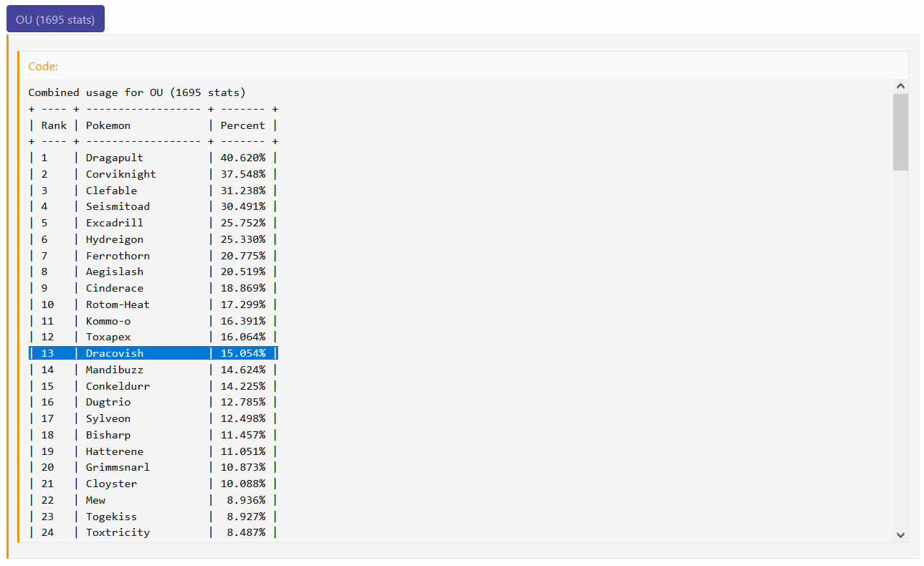
Task: Click on Corviknight in the list
Action: (121, 174)
